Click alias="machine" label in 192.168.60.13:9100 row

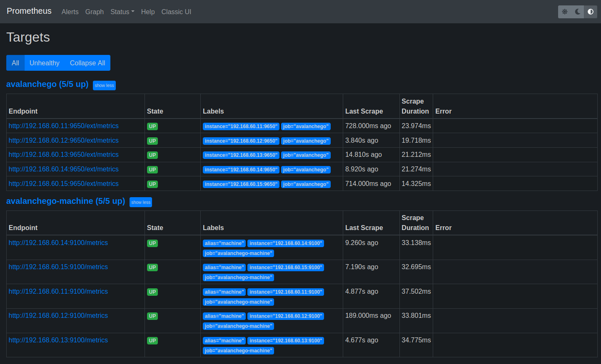(224, 341)
